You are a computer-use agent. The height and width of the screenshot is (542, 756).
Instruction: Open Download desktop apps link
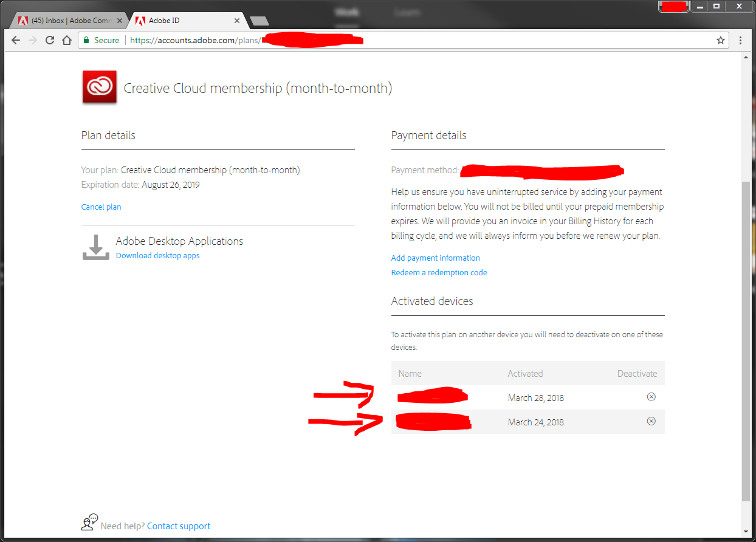pos(158,255)
